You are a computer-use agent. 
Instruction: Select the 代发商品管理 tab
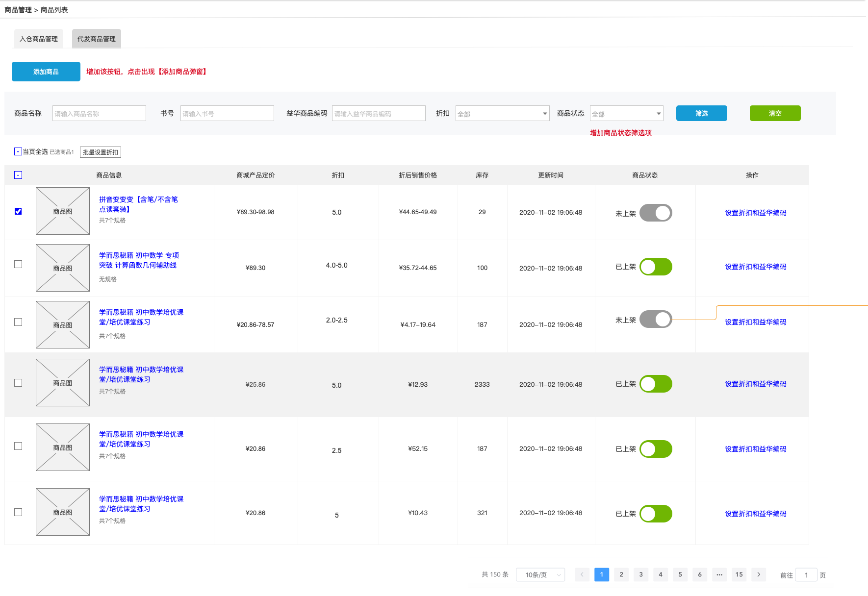coord(97,39)
